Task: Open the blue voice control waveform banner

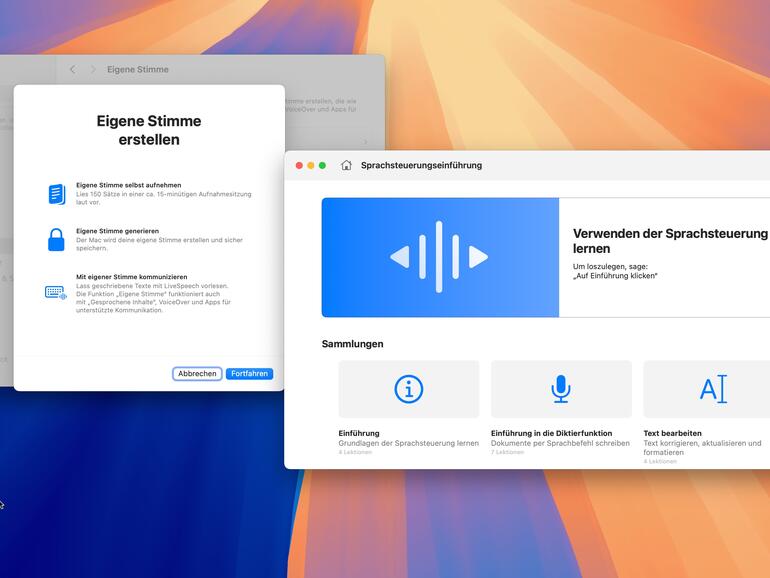Action: point(440,257)
